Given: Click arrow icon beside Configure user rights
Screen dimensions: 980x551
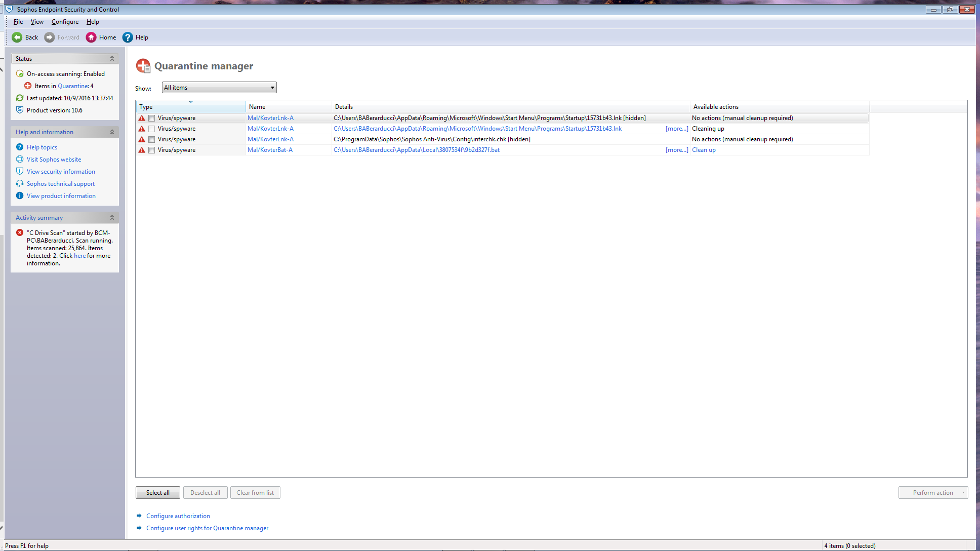Looking at the screenshot, I should (x=139, y=528).
